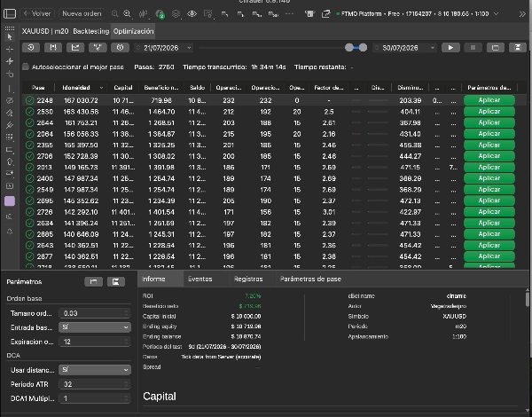Switch to the Optimización tab

133,31
